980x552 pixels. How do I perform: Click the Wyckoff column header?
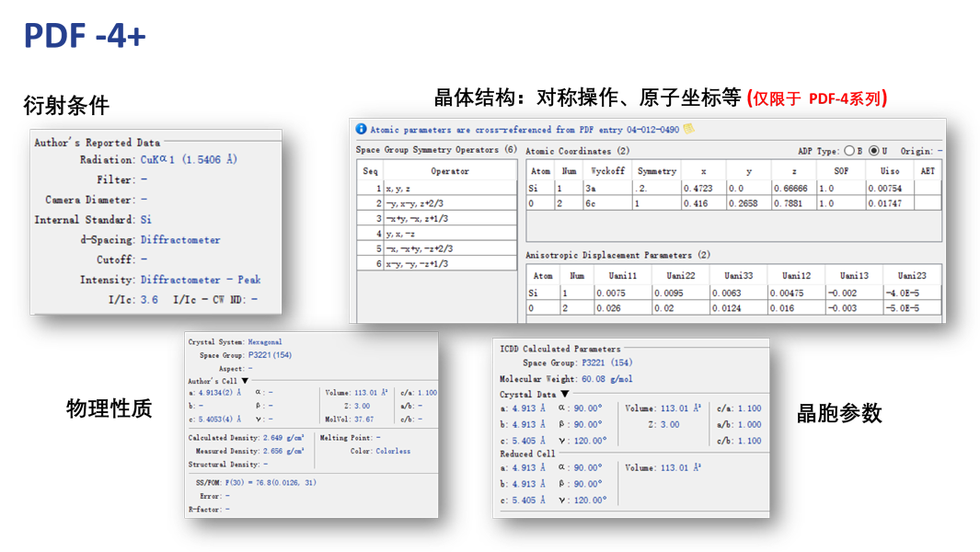click(607, 171)
